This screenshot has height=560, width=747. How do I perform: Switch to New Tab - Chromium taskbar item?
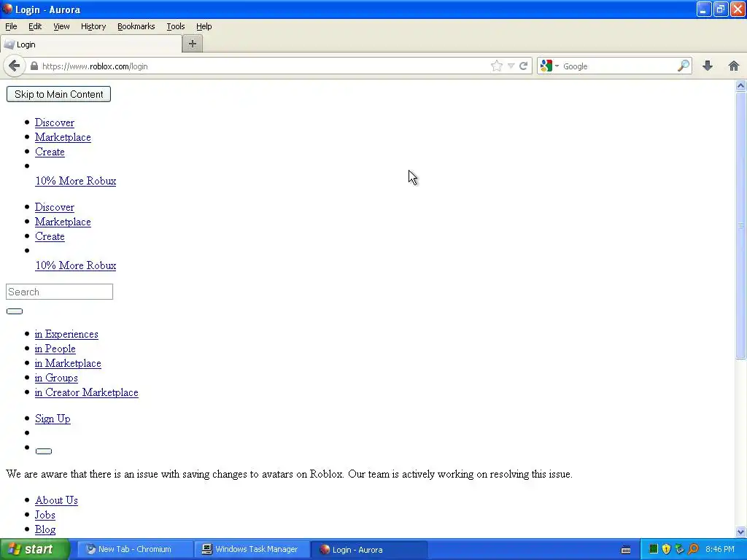tap(134, 549)
